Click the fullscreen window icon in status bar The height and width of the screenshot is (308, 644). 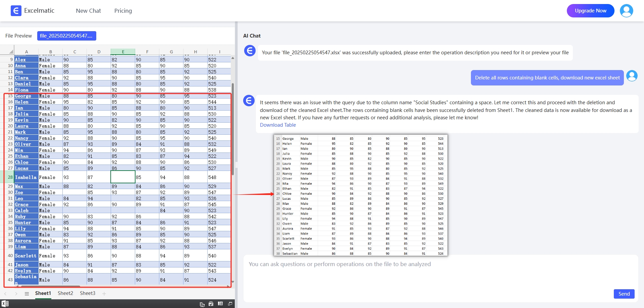pos(230,304)
